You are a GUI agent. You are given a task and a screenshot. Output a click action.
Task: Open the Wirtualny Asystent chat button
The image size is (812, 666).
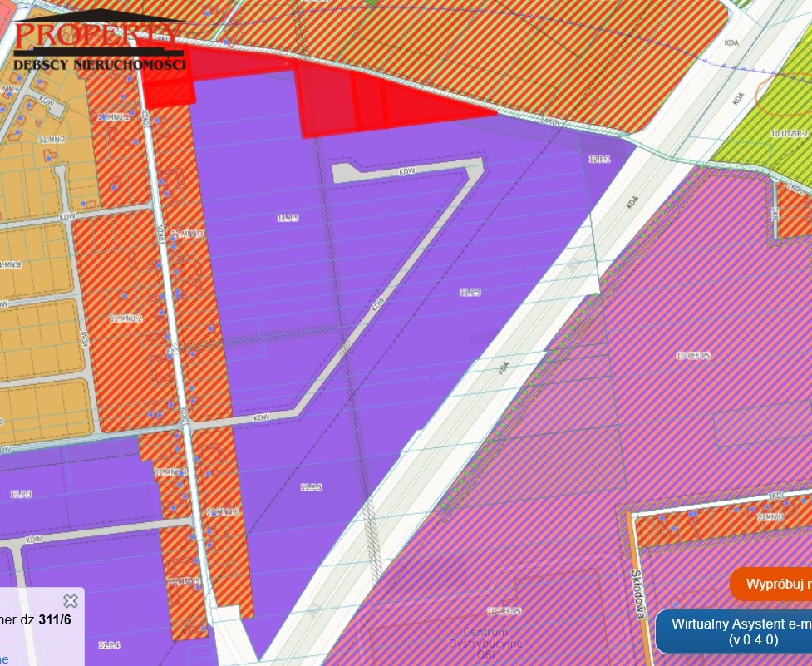point(734,632)
